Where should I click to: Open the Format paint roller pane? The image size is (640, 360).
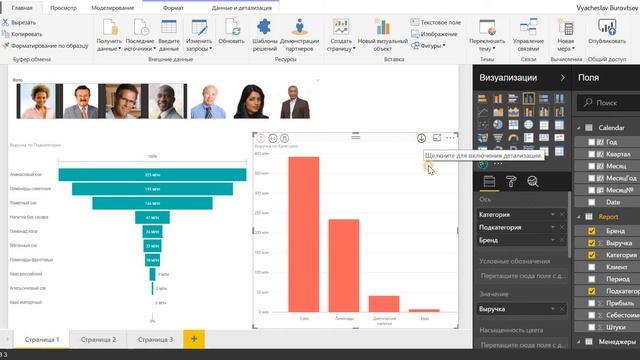[x=511, y=182]
